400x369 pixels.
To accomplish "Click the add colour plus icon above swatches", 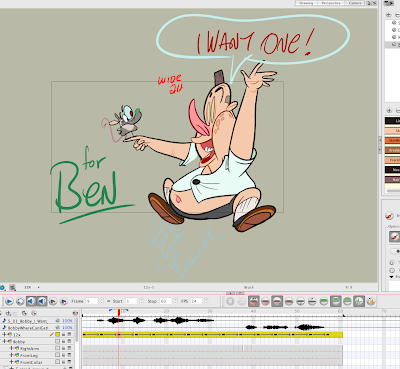I will pyautogui.click(x=389, y=110).
